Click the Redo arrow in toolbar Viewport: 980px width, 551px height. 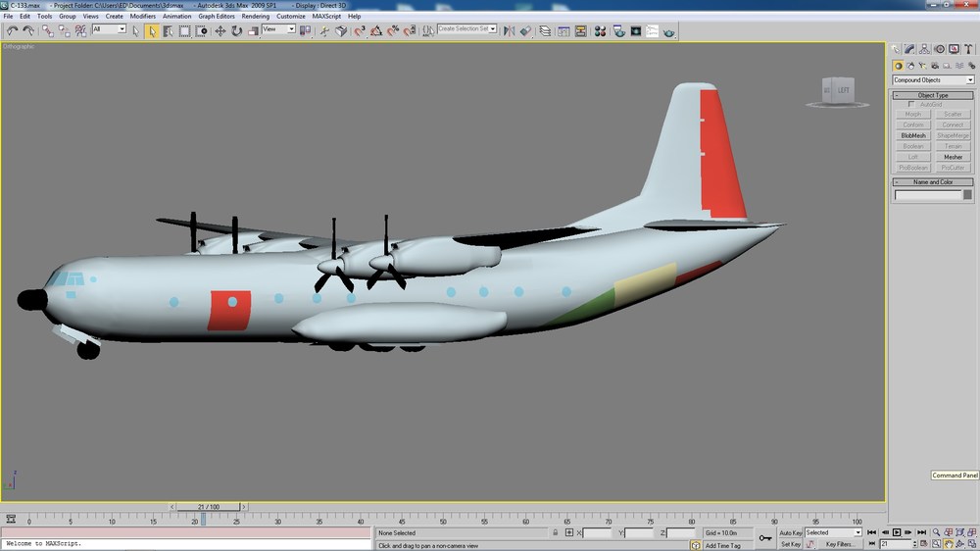point(28,30)
